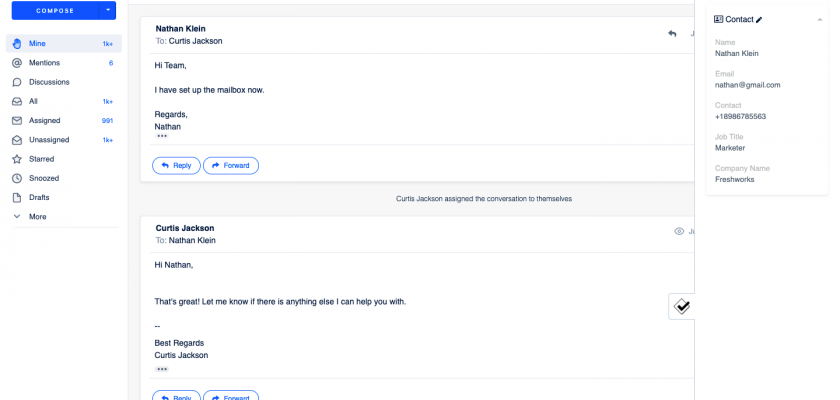
Task: Click the Discussions chat bubble icon
Action: pos(17,82)
